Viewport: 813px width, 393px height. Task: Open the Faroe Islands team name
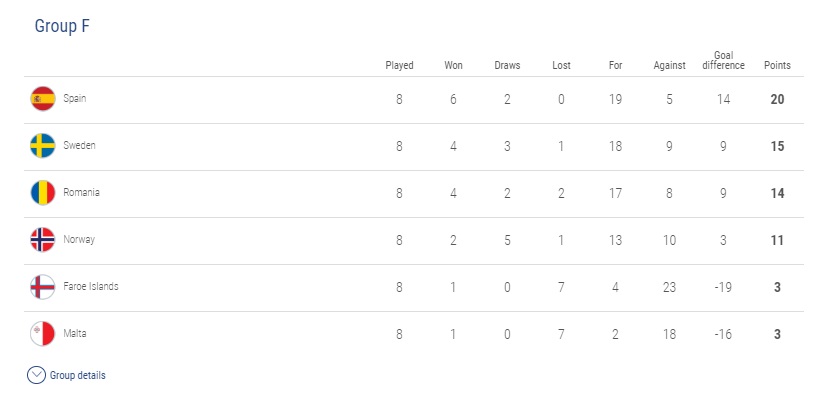(x=91, y=286)
